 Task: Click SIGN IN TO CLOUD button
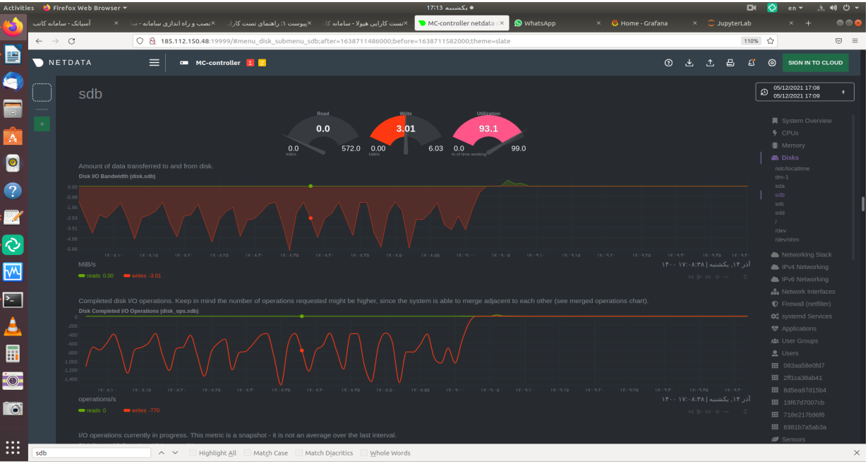tap(815, 63)
